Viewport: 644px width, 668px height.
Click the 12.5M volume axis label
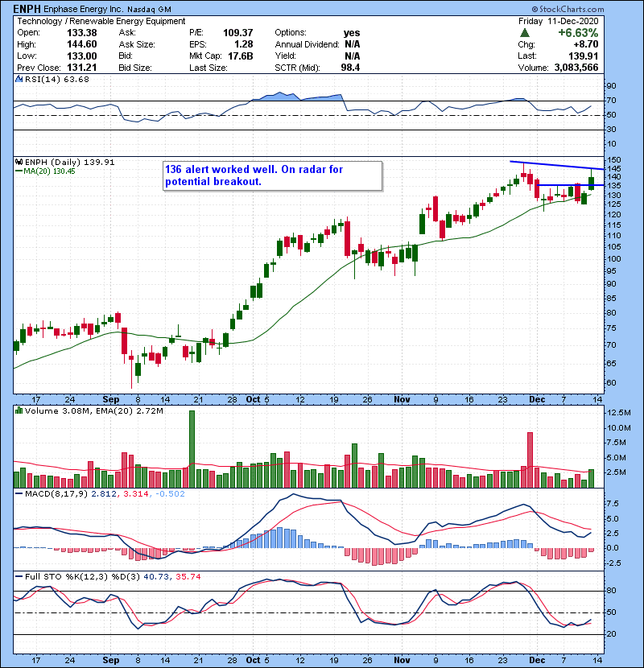[x=619, y=412]
